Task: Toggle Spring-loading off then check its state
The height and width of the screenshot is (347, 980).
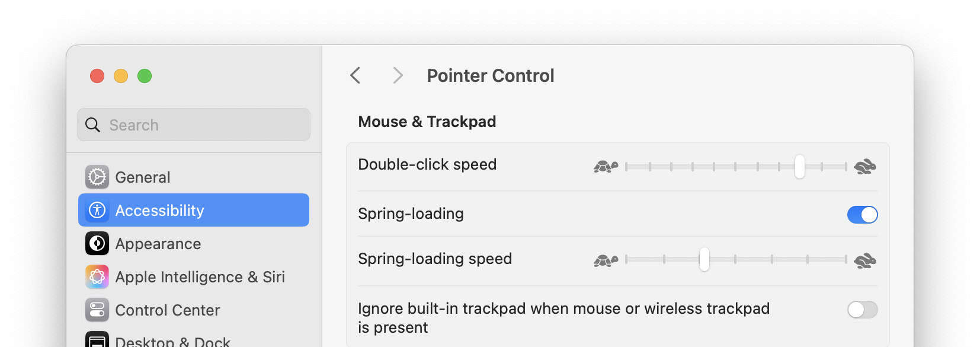Action: click(863, 214)
